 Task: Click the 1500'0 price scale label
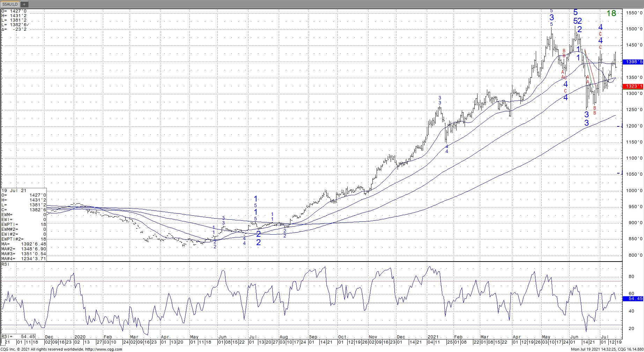click(635, 29)
